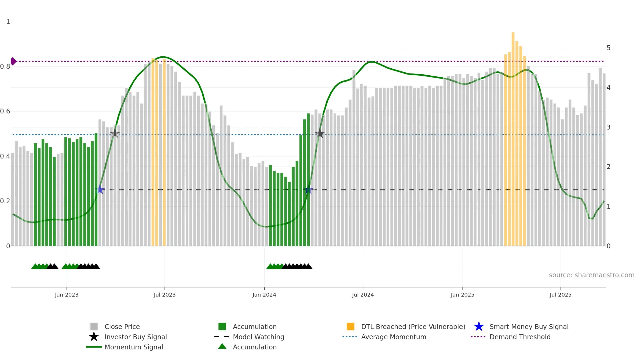
Task: Click the accumulation triangles cluster near Jan 2024
Action: coord(289,266)
